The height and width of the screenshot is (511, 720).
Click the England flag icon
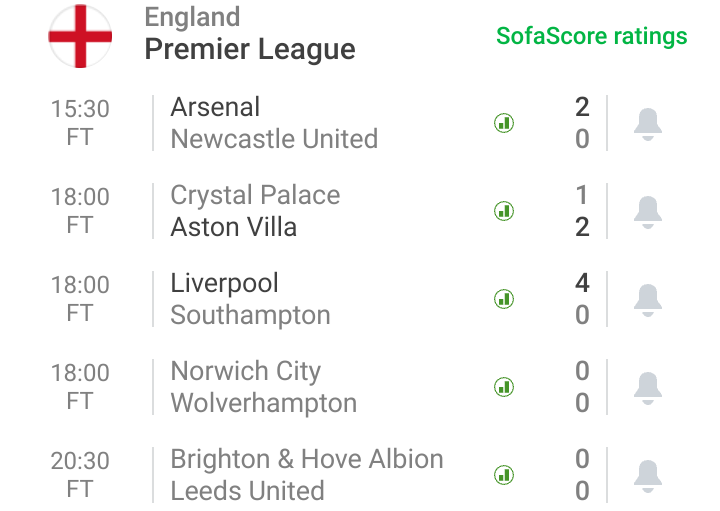coord(80,36)
